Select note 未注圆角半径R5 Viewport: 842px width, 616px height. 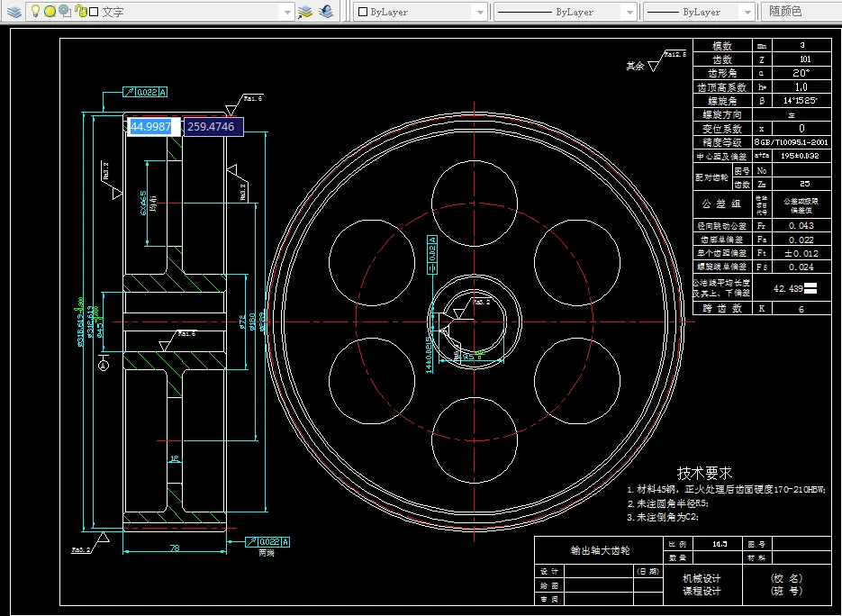click(x=668, y=503)
